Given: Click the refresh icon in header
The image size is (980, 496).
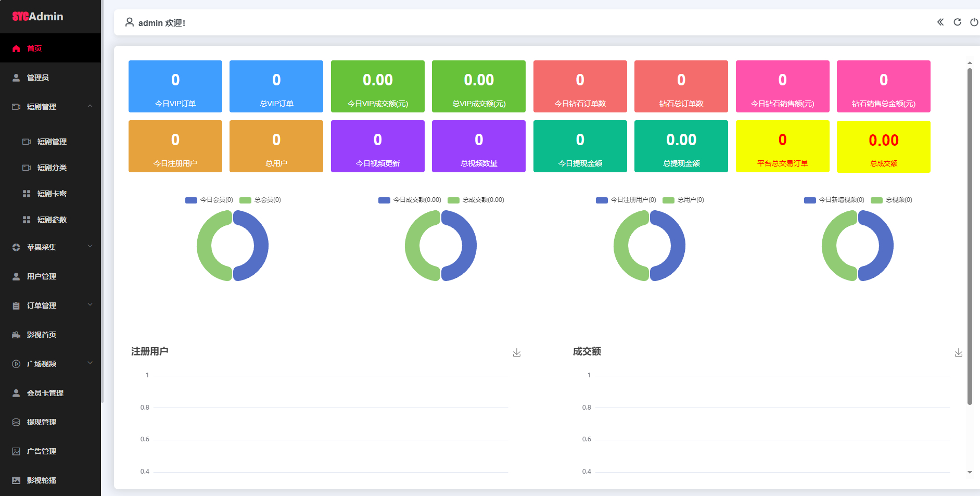Looking at the screenshot, I should click(x=957, y=22).
